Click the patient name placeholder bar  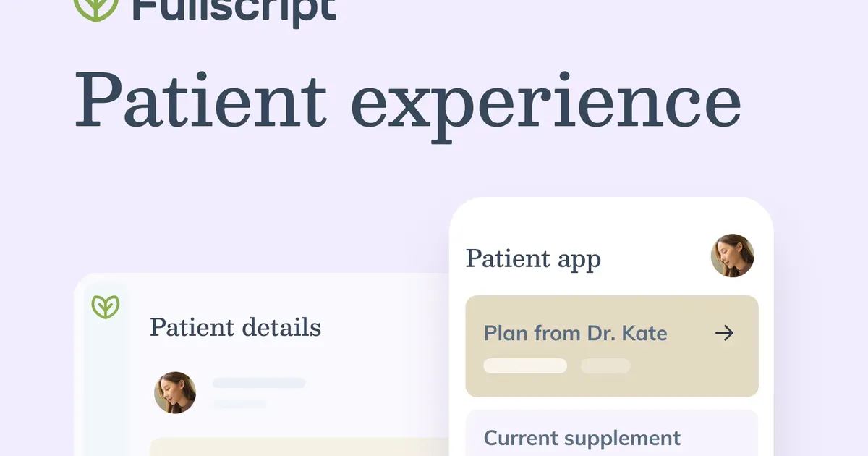259,383
